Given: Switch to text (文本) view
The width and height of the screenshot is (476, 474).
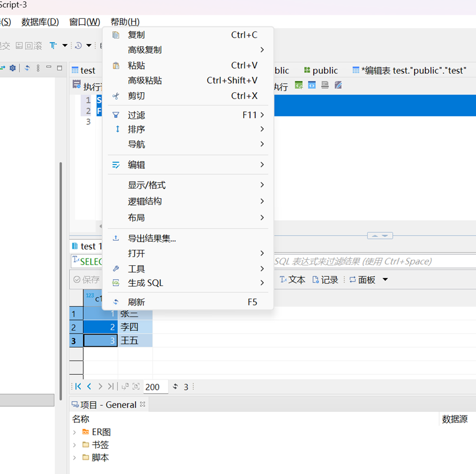Looking at the screenshot, I should coord(292,280).
